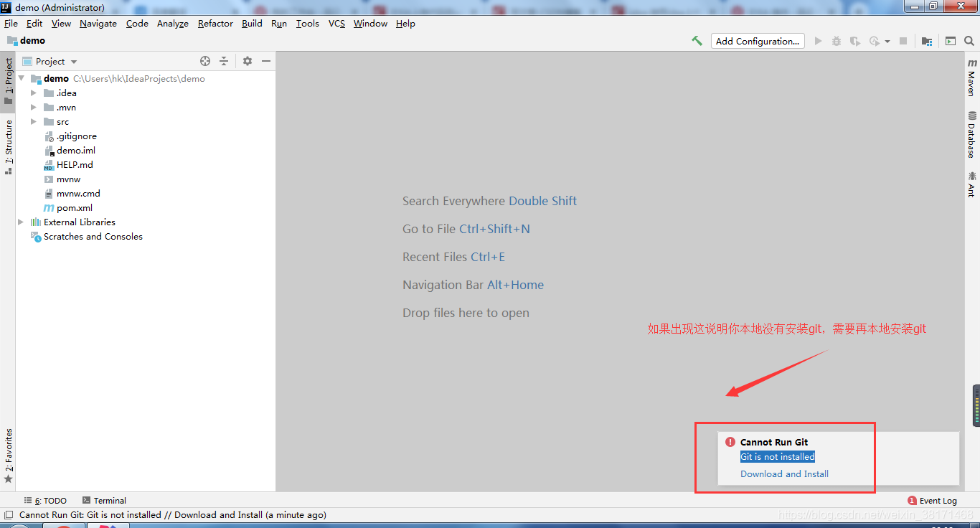Open the Refactor menu
The height and width of the screenshot is (528, 980).
pos(215,23)
